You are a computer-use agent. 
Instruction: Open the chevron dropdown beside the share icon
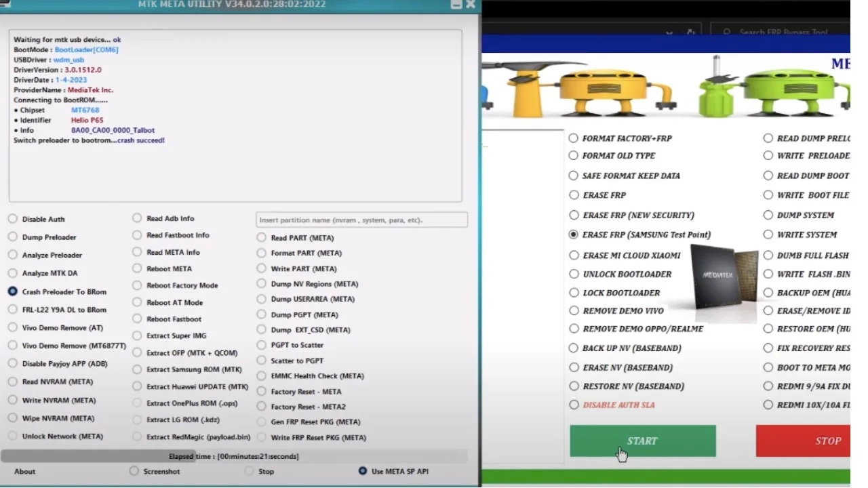[x=669, y=33]
